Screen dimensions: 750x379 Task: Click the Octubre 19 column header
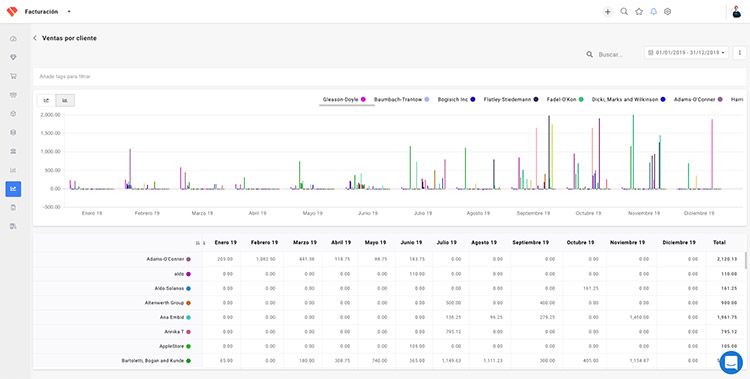580,243
